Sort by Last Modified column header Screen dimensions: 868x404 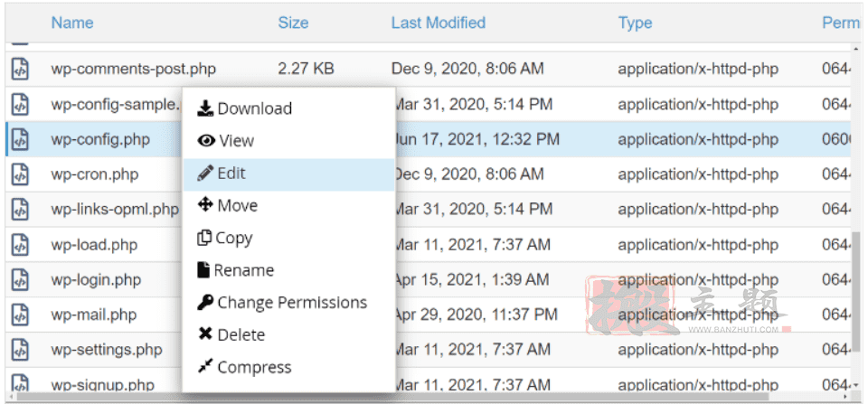[x=438, y=23]
